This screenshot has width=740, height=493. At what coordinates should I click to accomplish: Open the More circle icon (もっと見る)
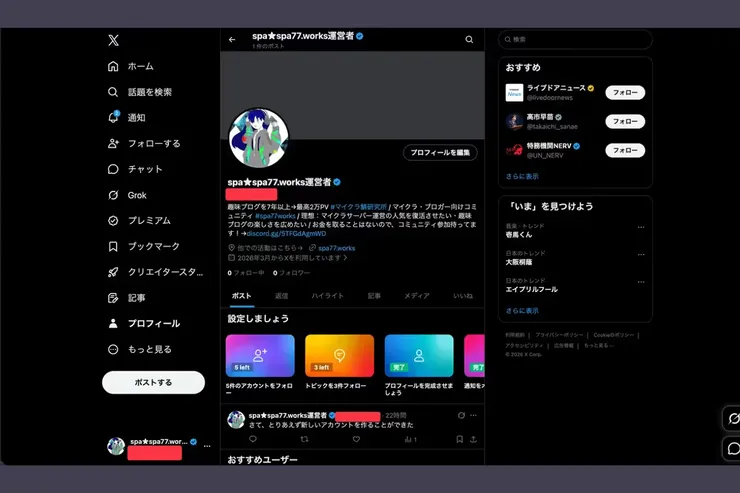click(113, 349)
